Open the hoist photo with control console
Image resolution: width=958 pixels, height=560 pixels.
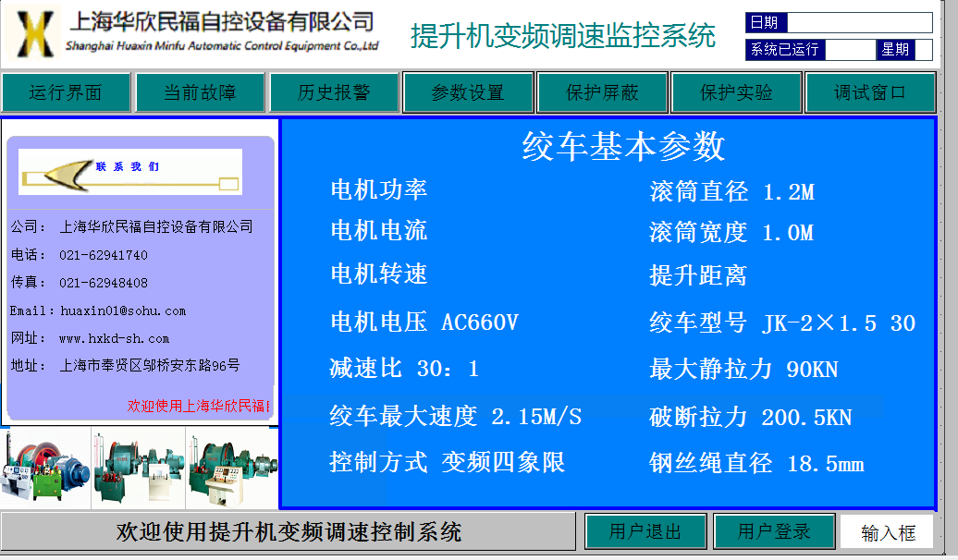pyautogui.click(x=232, y=468)
